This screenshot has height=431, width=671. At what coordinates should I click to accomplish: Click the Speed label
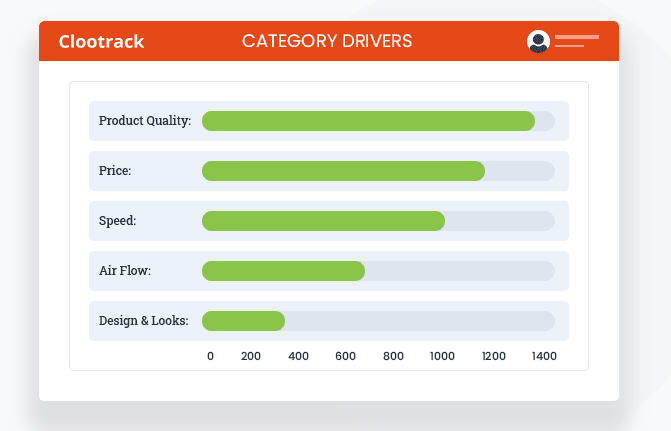(x=118, y=221)
